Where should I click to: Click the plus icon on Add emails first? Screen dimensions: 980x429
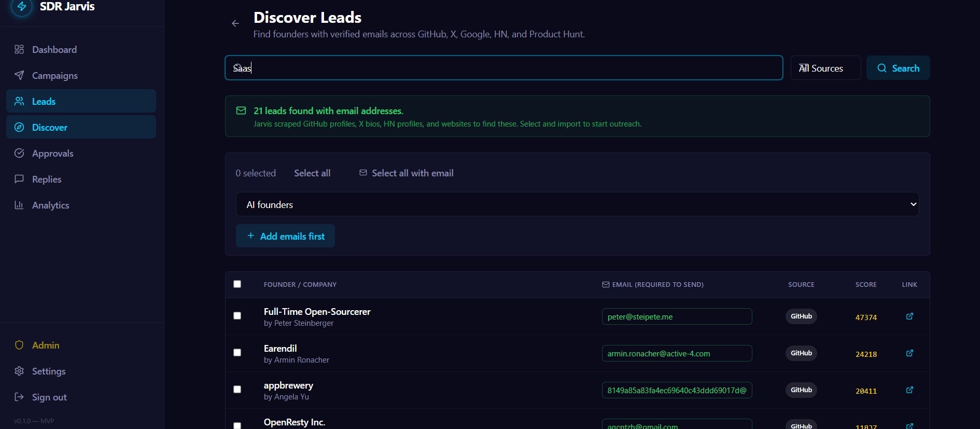[x=250, y=236]
